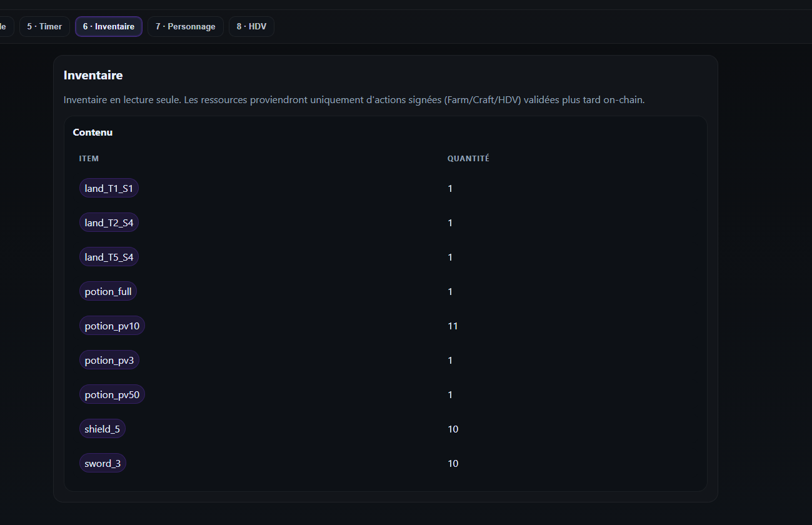Select the 6 · Inventaire tab
The image size is (812, 525).
(109, 27)
